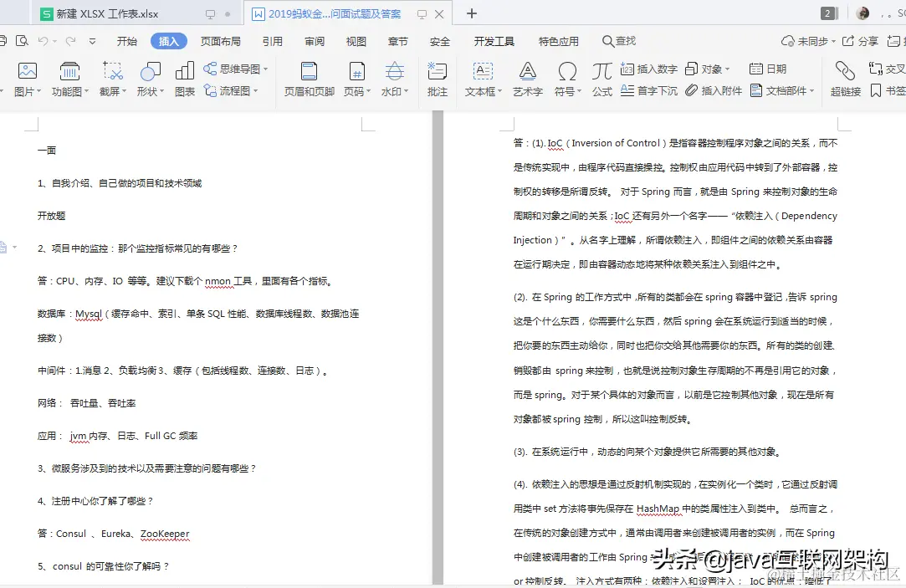Expand the 水印 dropdown arrow
The width and height of the screenshot is (906, 588).
407,91
